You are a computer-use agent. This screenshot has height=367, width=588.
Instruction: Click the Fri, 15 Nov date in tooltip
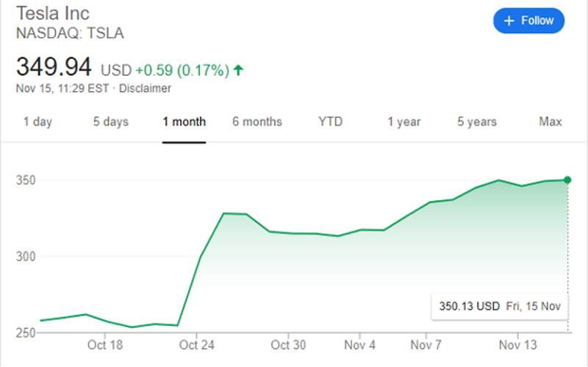[534, 307]
